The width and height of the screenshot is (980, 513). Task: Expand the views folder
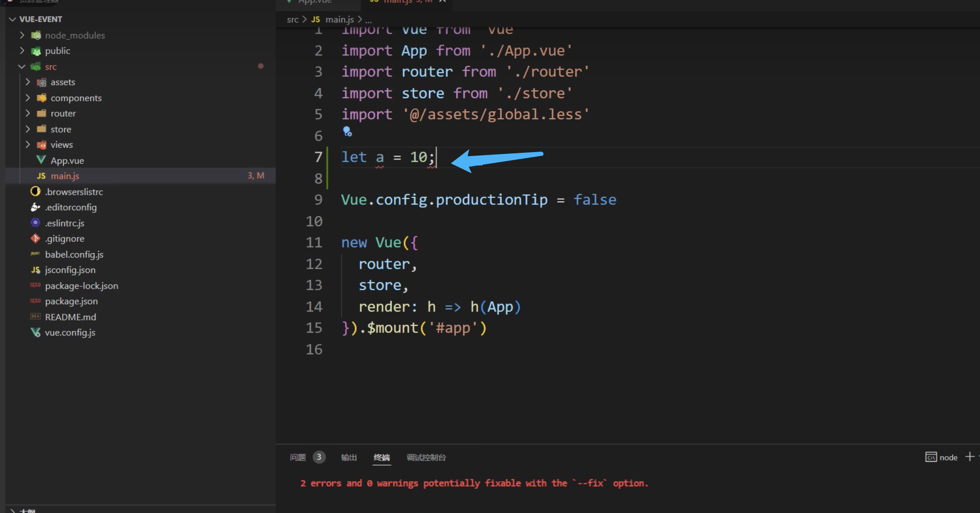tap(28, 145)
